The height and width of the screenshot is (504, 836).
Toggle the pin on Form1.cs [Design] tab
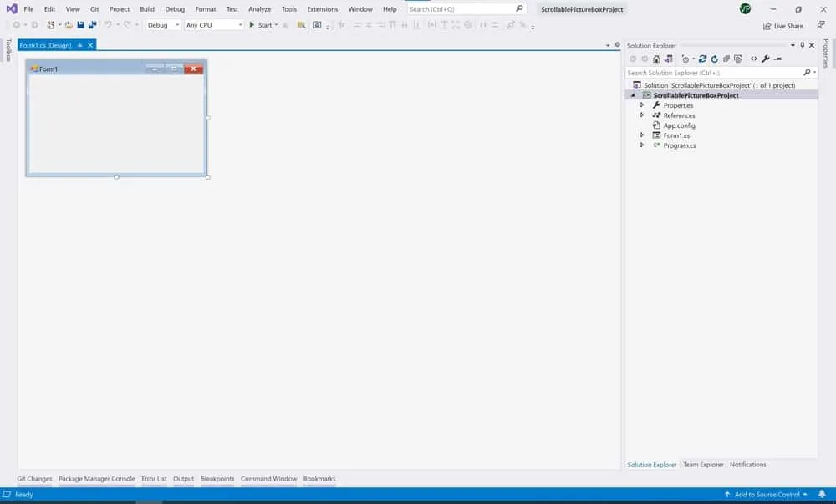click(80, 45)
